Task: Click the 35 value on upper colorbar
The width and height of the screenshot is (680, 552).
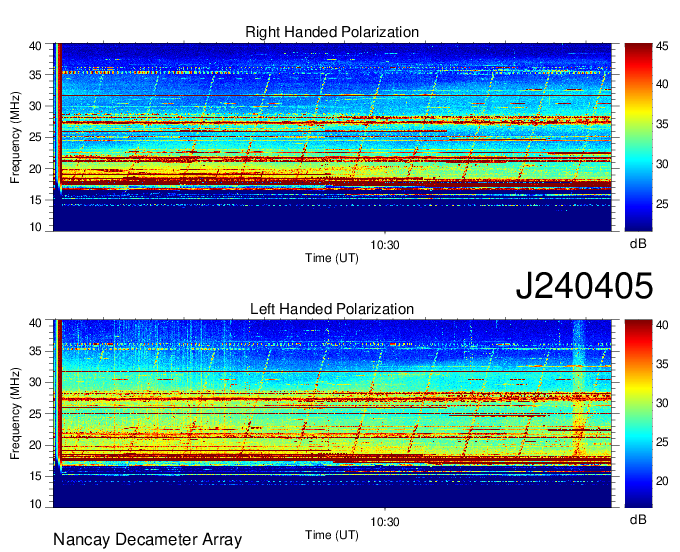Action: point(662,124)
